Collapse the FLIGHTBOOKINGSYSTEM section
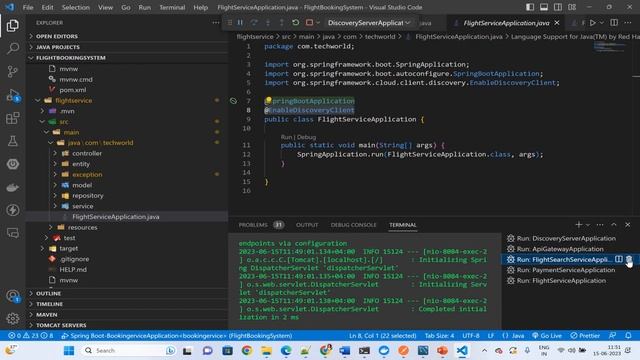Screen dimensions: 640x360 127,58
